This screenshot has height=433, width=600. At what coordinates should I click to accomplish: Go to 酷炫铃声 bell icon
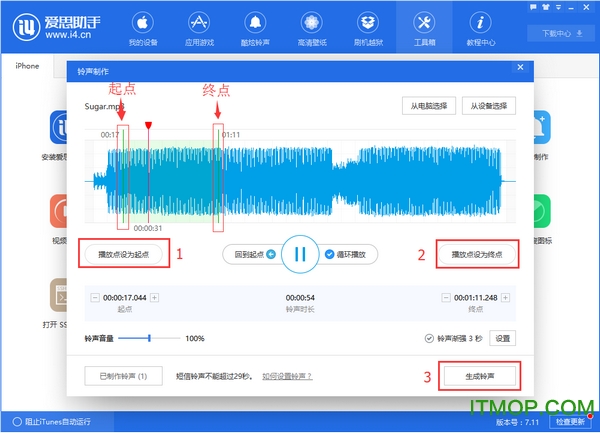click(x=257, y=28)
